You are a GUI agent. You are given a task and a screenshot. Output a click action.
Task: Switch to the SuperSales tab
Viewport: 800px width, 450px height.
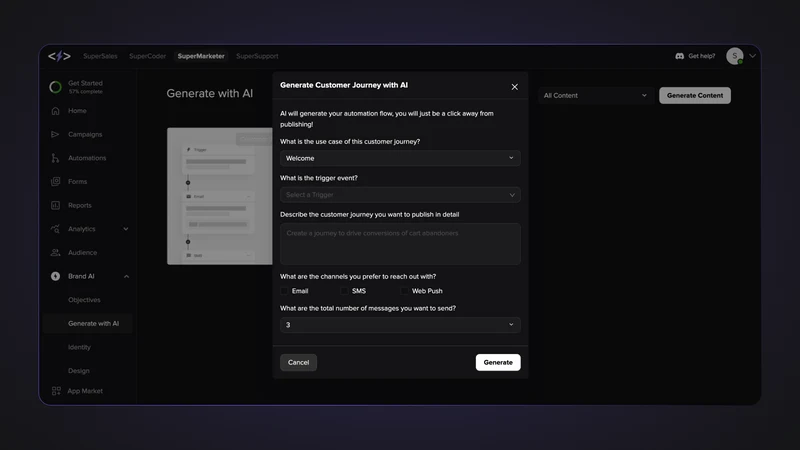100,56
